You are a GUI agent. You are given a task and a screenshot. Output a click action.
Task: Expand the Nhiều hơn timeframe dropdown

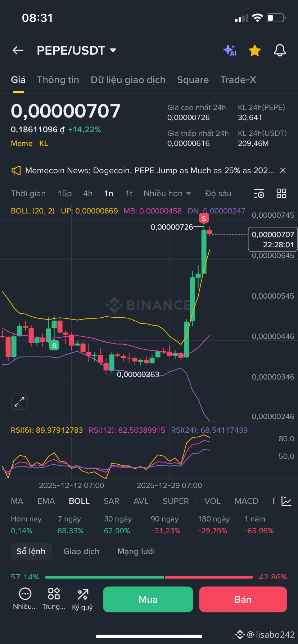[167, 193]
